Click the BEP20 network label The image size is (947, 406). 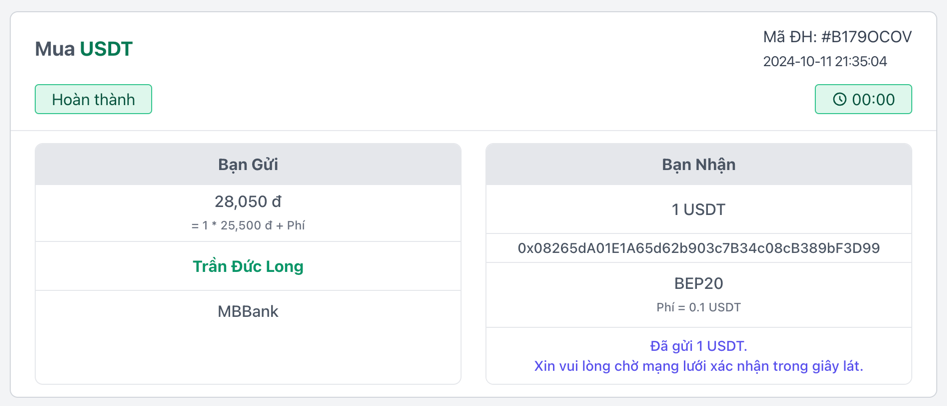pos(698,284)
